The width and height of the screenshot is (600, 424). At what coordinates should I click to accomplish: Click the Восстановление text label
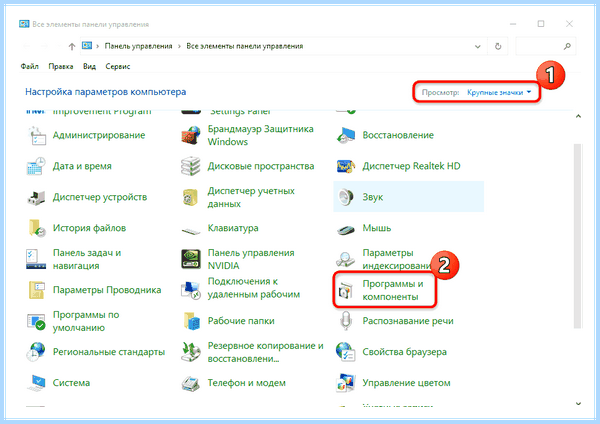pyautogui.click(x=398, y=135)
